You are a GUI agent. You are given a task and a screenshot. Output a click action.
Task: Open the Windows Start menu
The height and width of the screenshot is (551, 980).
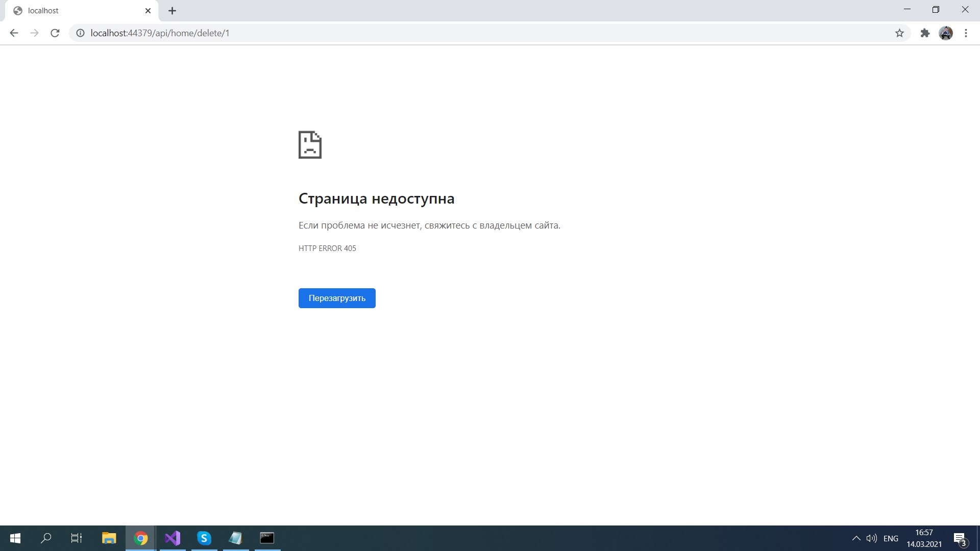tap(15, 538)
